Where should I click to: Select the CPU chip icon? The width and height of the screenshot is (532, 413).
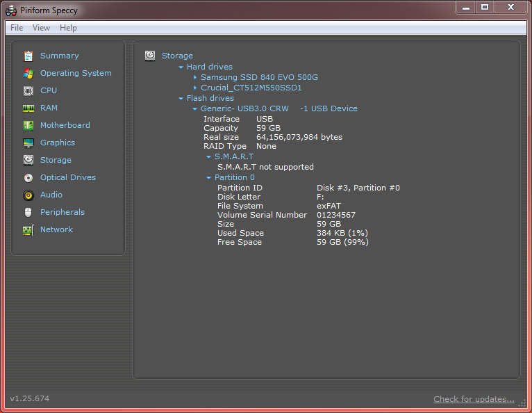click(28, 91)
